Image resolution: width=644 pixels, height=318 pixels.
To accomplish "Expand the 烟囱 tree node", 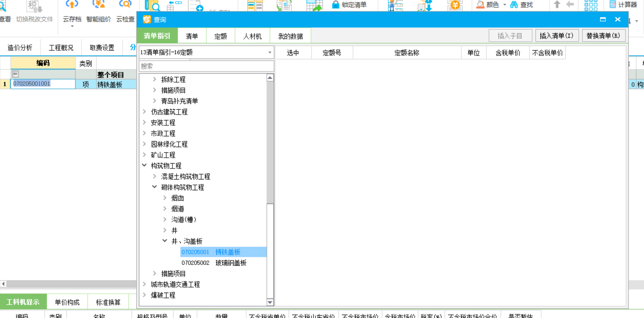I will (x=165, y=198).
